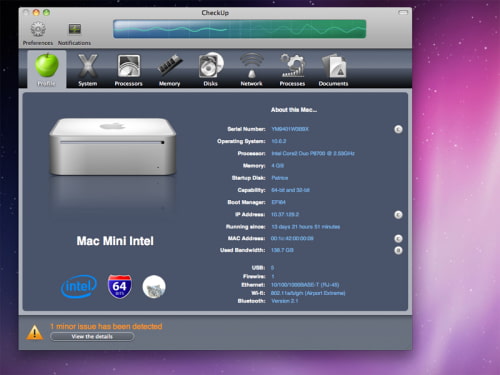Open the Processes tab

click(x=292, y=70)
